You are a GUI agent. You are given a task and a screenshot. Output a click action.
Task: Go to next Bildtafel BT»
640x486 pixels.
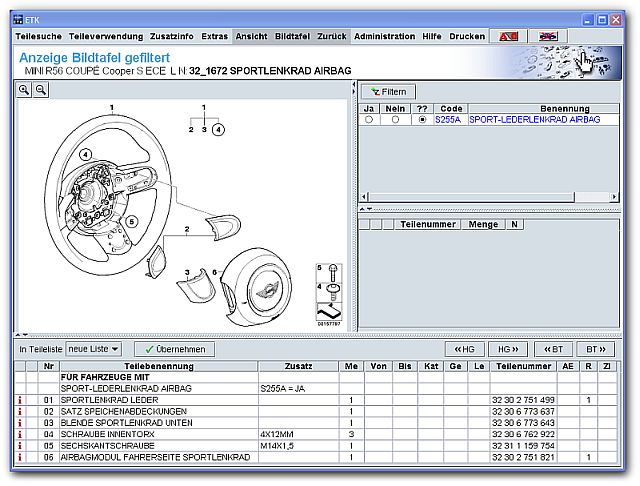click(x=596, y=349)
